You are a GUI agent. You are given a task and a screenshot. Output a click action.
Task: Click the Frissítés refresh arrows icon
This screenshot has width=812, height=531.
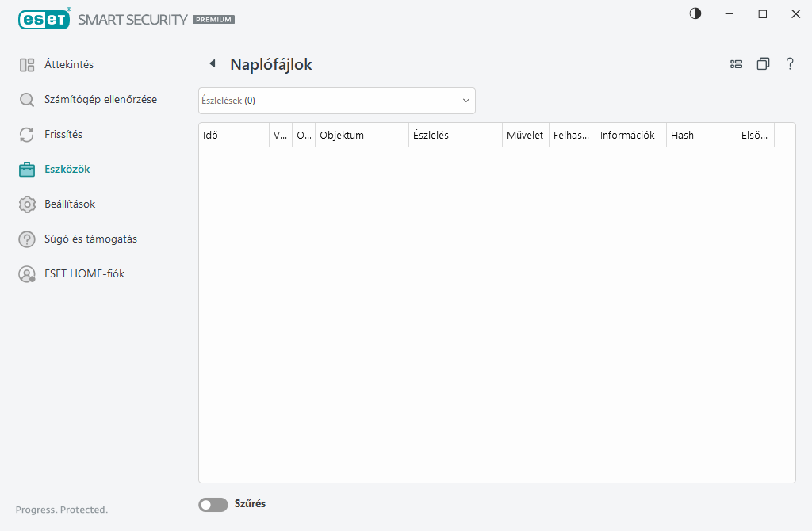pos(27,135)
